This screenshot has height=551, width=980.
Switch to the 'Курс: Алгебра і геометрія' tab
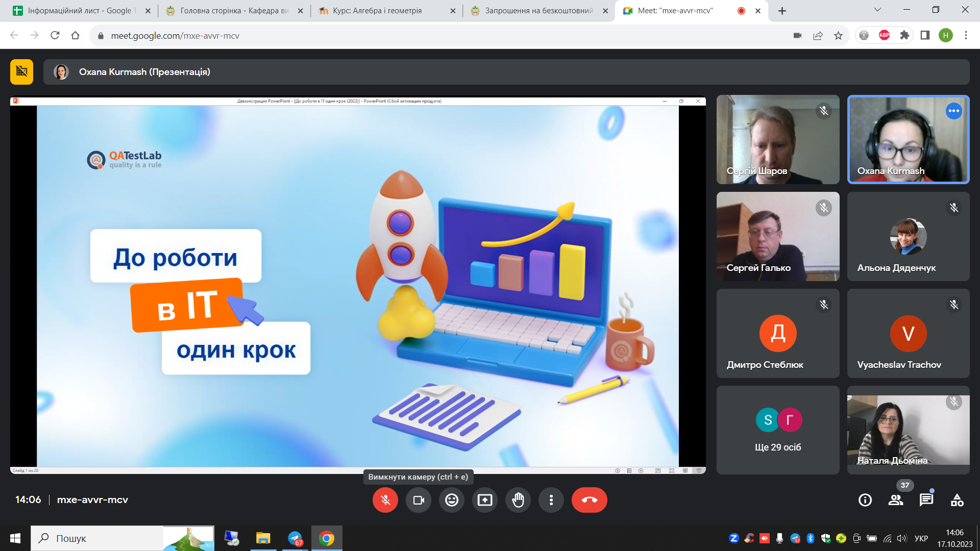(x=378, y=11)
